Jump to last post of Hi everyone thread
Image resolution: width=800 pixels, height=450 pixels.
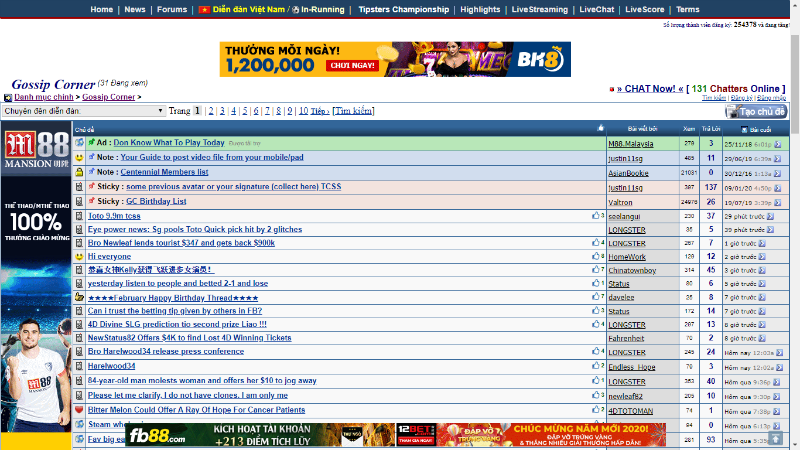762,257
